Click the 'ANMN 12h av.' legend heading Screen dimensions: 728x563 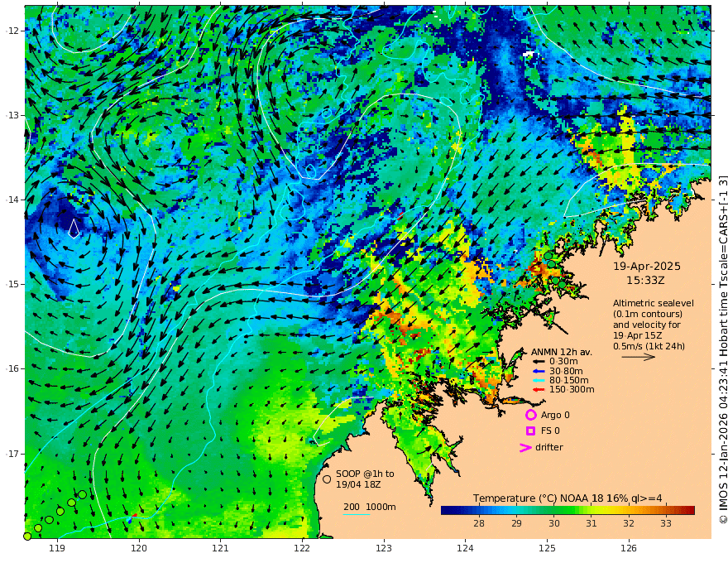562,352
